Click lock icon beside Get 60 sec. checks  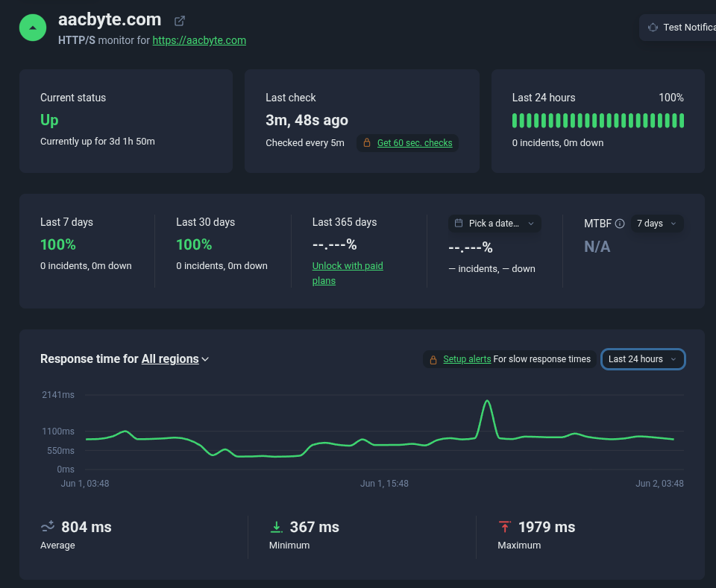367,143
